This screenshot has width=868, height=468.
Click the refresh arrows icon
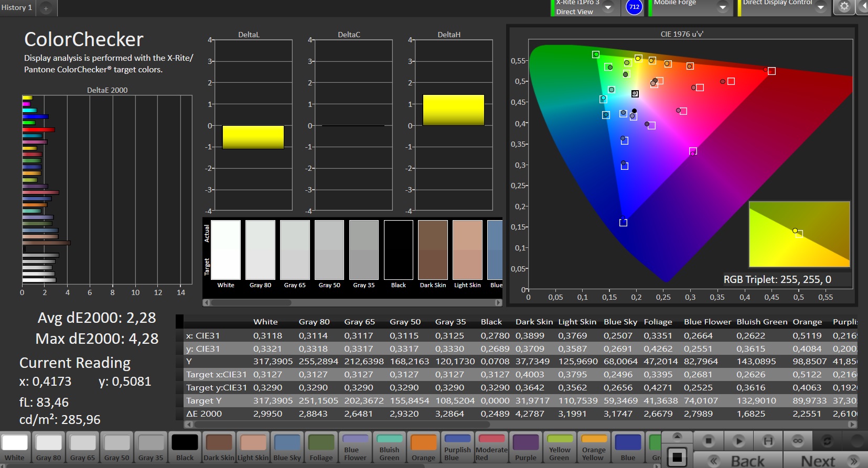[x=827, y=441]
